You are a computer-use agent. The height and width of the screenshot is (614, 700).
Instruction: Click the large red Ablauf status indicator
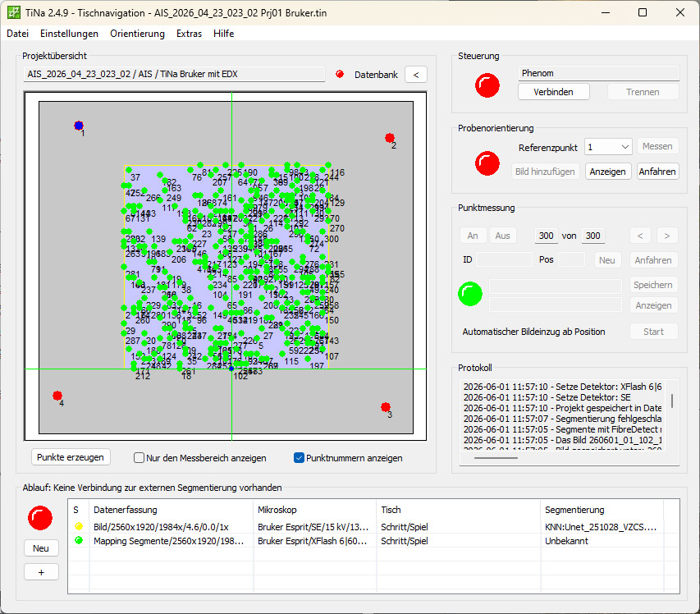coord(40,517)
